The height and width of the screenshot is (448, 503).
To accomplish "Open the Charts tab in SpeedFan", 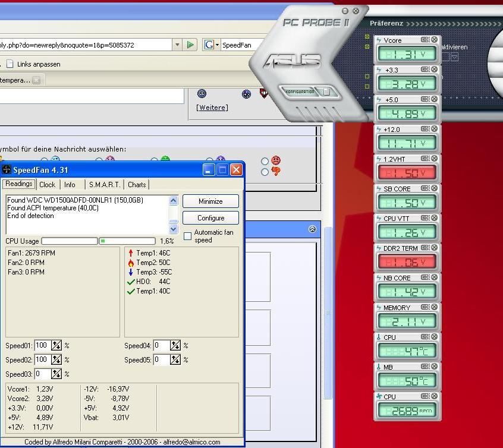I will pyautogui.click(x=137, y=185).
